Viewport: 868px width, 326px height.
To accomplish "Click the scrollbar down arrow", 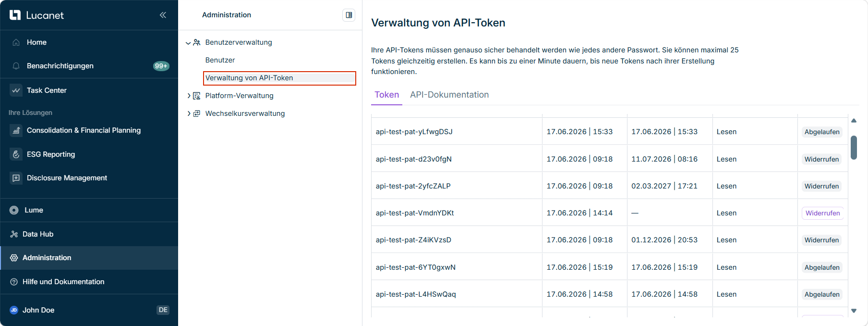I will 854,311.
